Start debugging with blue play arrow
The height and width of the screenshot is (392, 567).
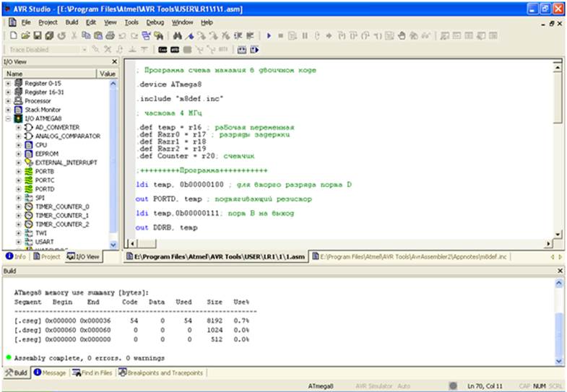point(269,35)
